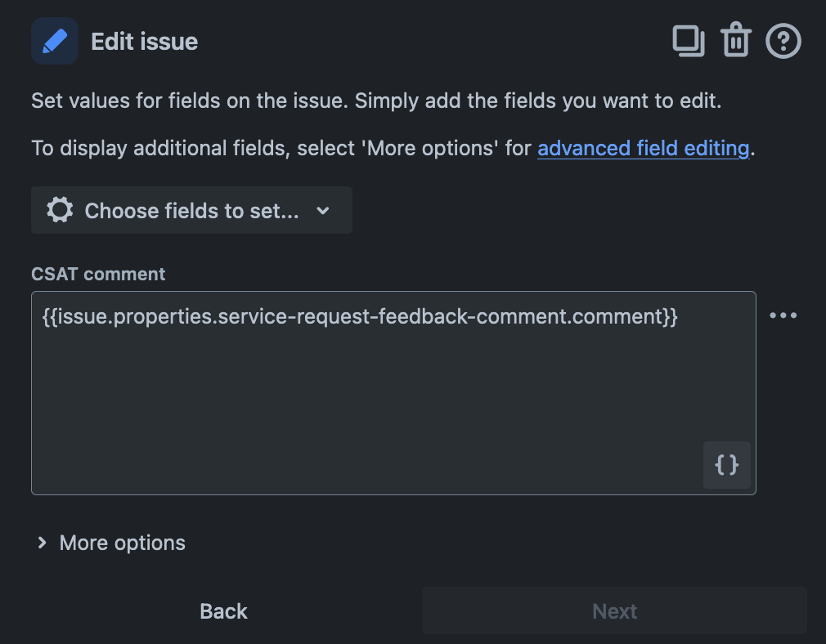The image size is (826, 644).
Task: Click the chevron arrow next to More options
Action: coord(42,543)
